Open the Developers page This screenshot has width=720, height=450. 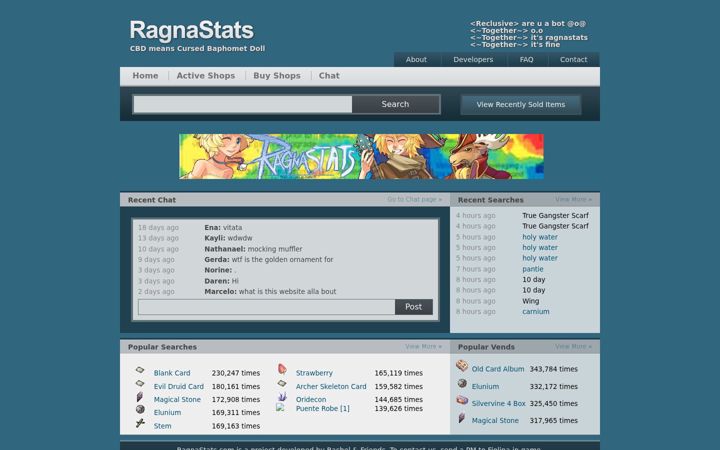(x=473, y=60)
